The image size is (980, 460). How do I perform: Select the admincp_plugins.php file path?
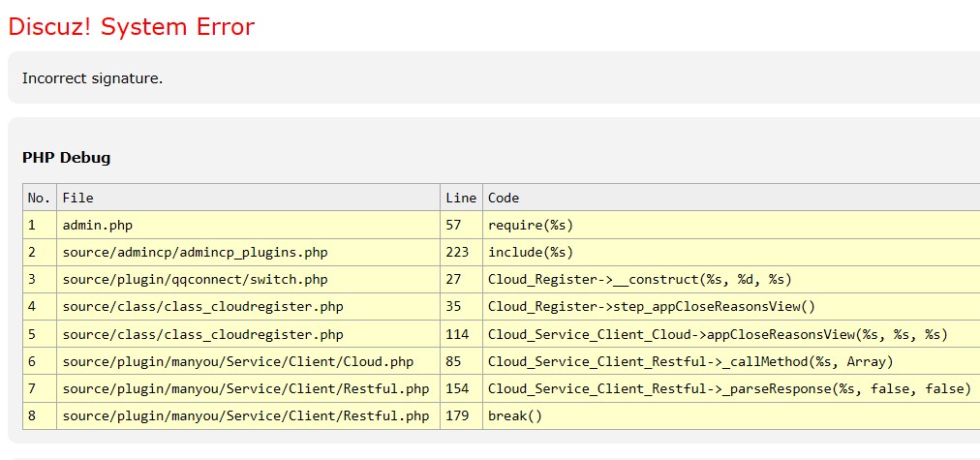point(195,253)
